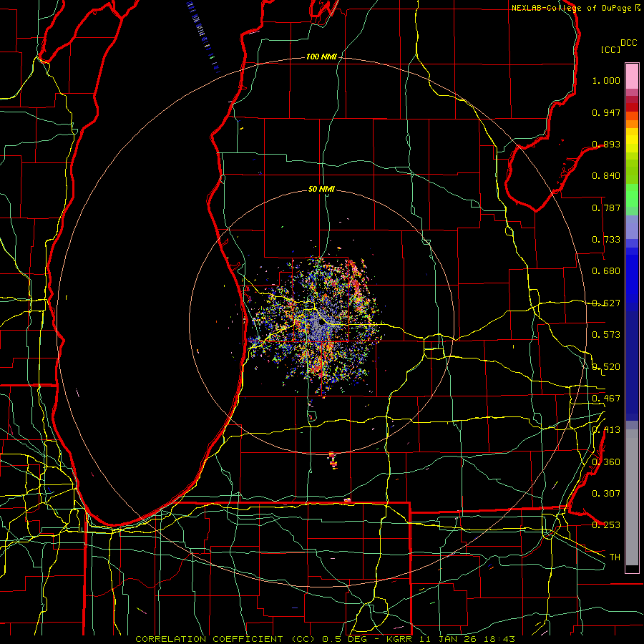The image size is (644, 644).
Task: Click the 0.947 legend value
Action: tap(606, 112)
